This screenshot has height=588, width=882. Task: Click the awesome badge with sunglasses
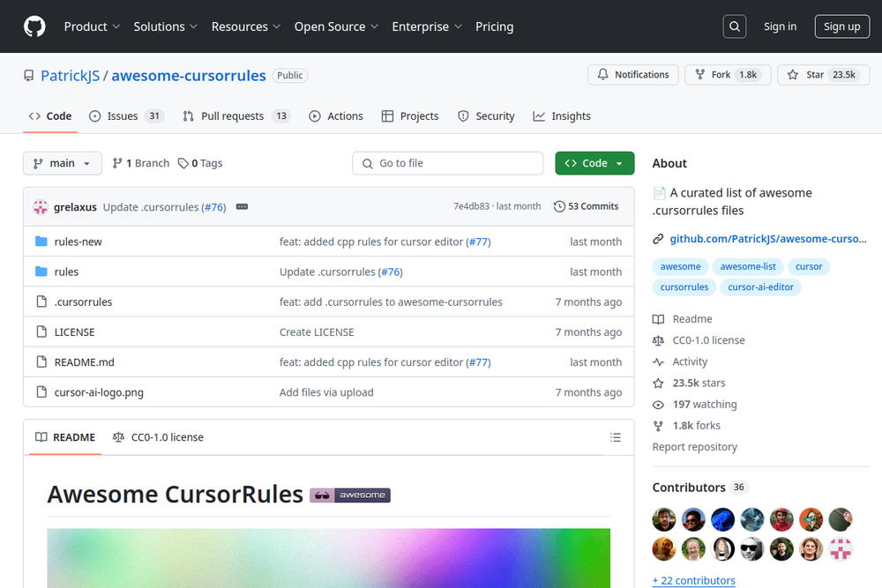350,495
